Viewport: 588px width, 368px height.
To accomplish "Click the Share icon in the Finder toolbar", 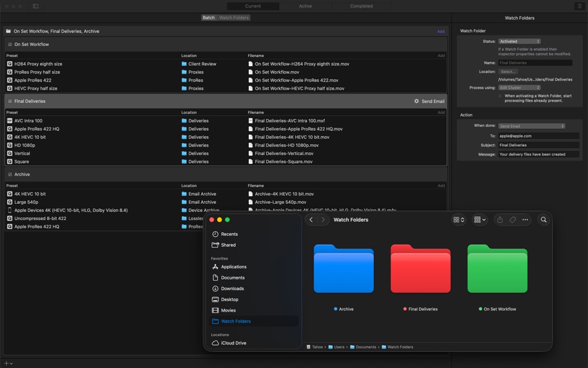I will click(499, 220).
